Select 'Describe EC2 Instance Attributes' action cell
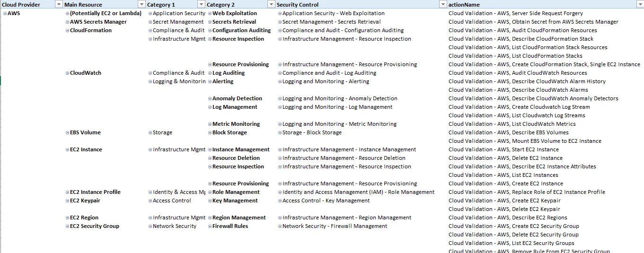644x253 pixels. coord(522,166)
